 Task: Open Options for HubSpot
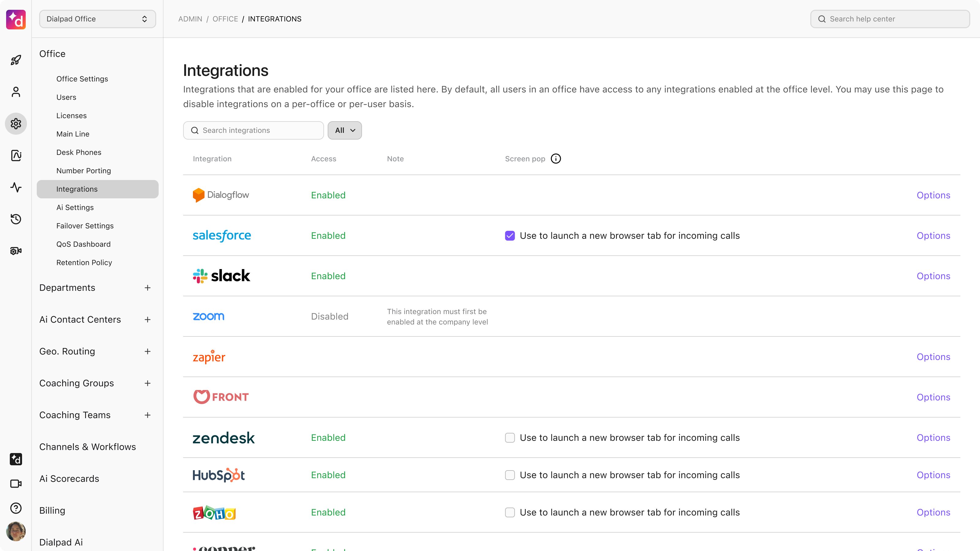pyautogui.click(x=933, y=475)
